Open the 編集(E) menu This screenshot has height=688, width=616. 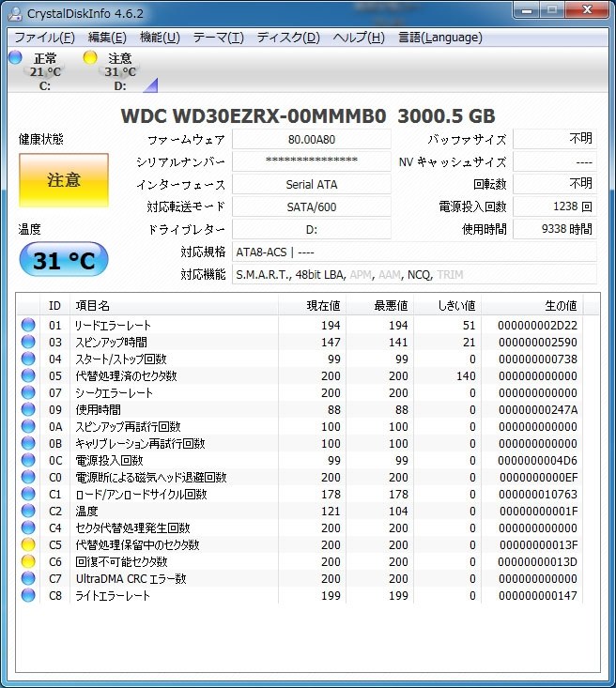click(x=107, y=38)
